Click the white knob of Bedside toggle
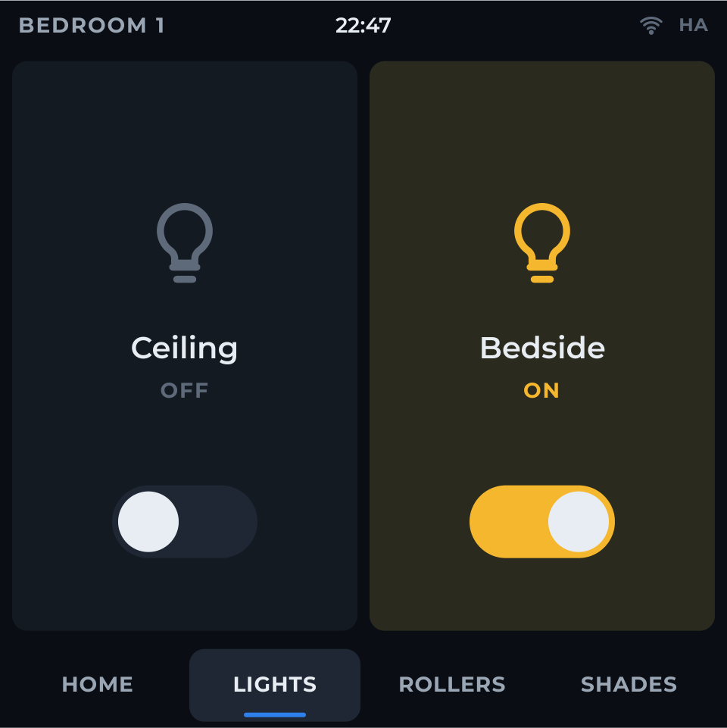Viewport: 727px width, 728px height. 579,521
